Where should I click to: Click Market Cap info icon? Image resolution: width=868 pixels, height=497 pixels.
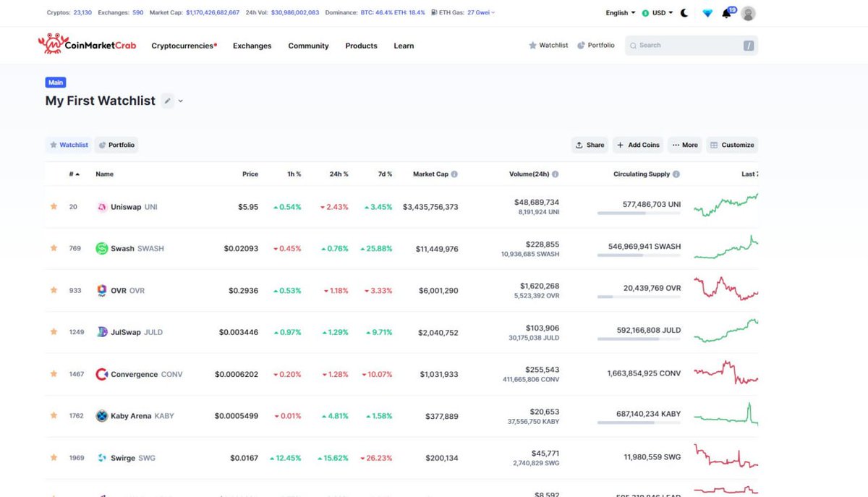pyautogui.click(x=454, y=174)
